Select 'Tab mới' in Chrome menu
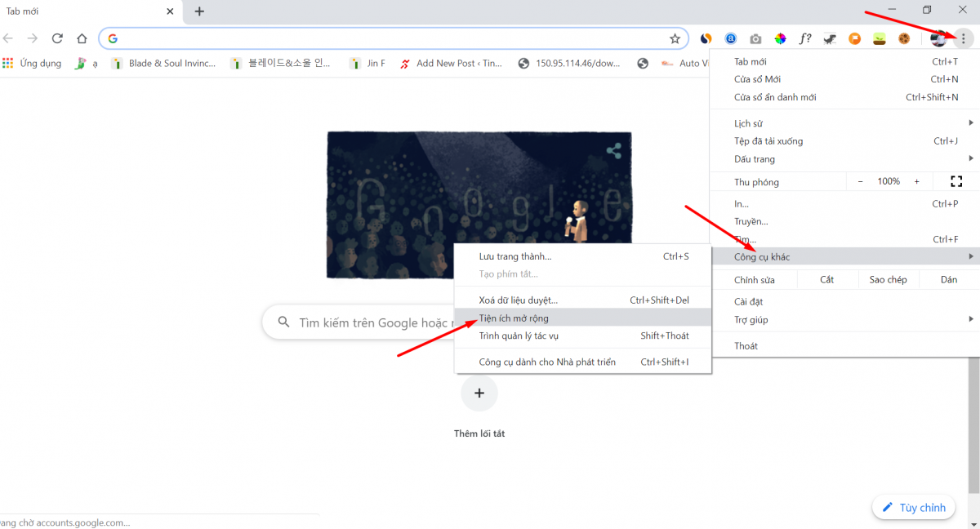 [x=844, y=61]
